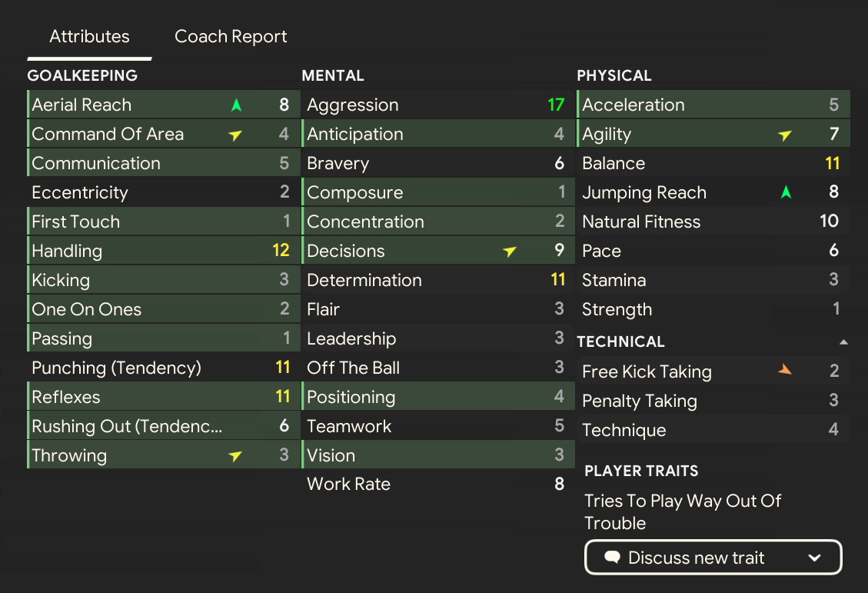Viewport: 868px width, 593px height.
Task: Click the Goalkeeping section header
Action: click(x=82, y=75)
